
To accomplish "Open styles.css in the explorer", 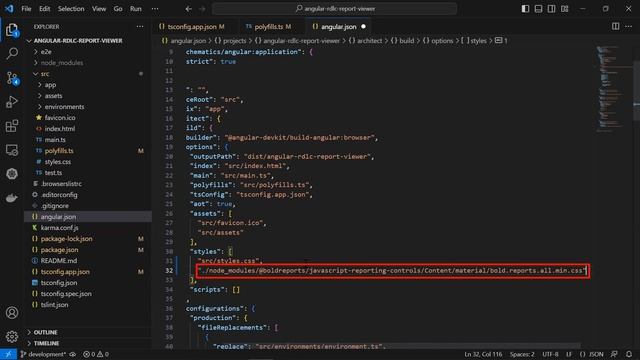I will click(58, 162).
